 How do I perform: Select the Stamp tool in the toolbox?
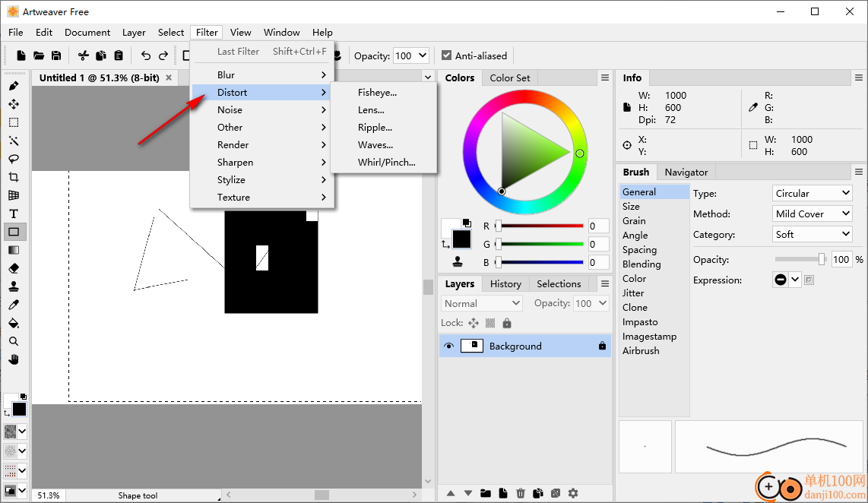(x=14, y=286)
